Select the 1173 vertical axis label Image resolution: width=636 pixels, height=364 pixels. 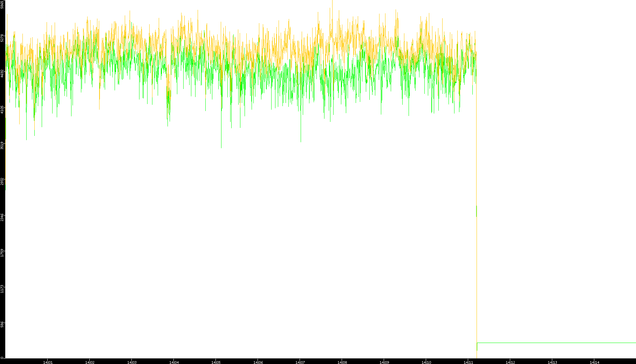coord(2,289)
